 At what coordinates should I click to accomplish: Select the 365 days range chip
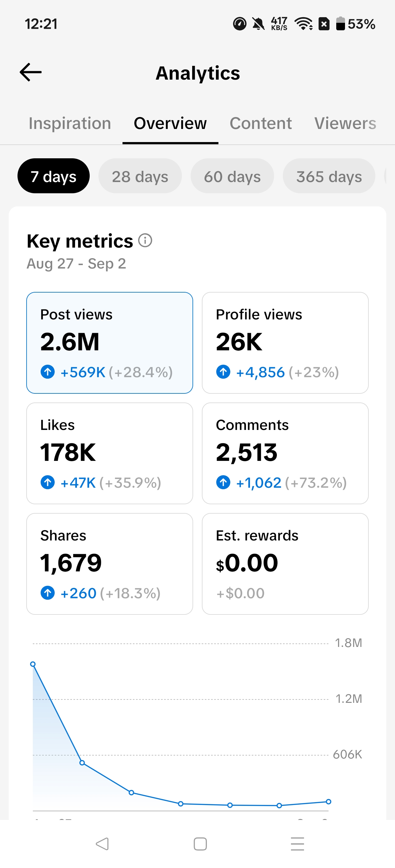coord(329,176)
